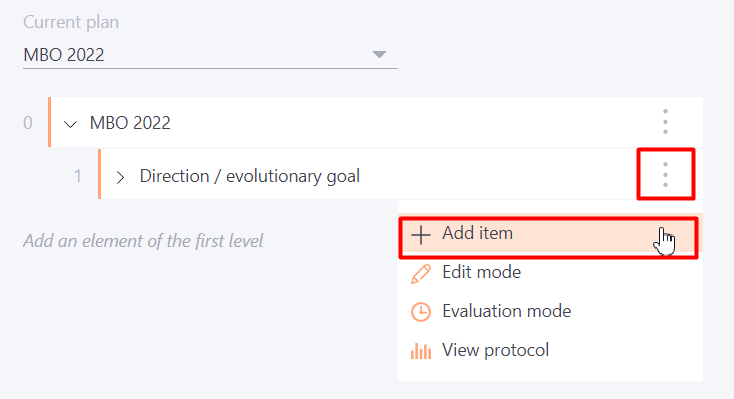
Task: Select Evaluation mode menu entry
Action: pos(550,311)
